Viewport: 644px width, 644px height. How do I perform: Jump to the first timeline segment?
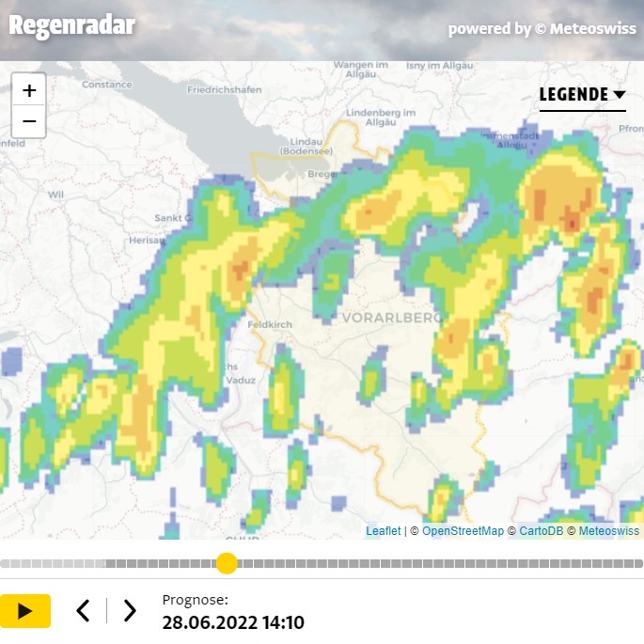tap(5, 564)
